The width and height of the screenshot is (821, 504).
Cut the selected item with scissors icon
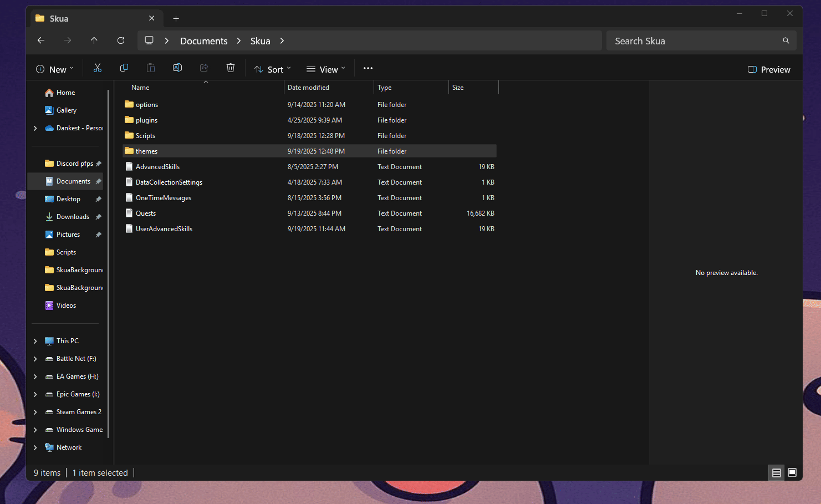(98, 68)
